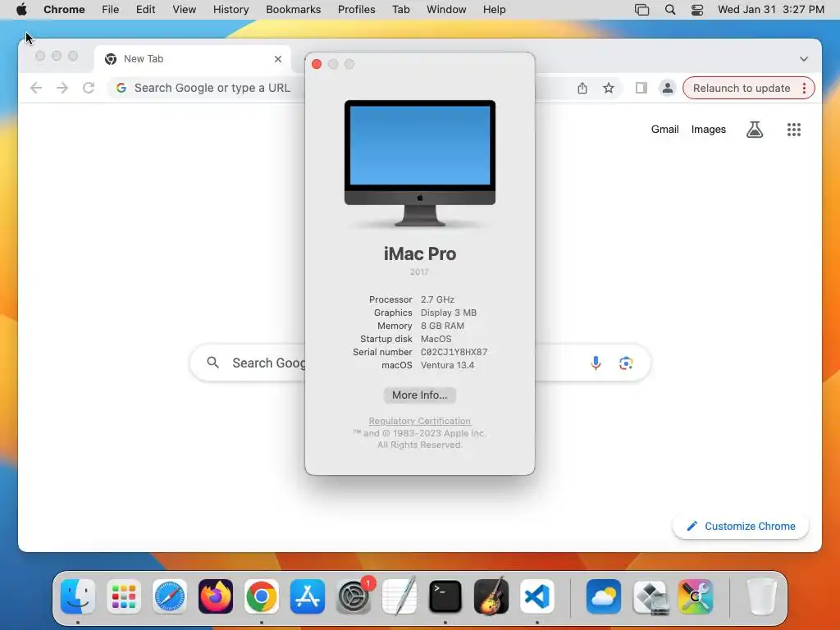Bookmark this tab with star icon

tap(609, 88)
